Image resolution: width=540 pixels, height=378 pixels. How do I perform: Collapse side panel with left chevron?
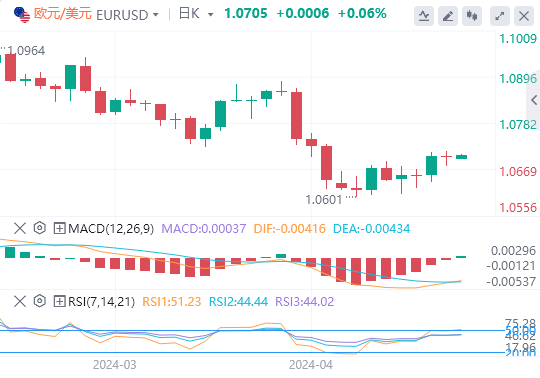click(534, 100)
